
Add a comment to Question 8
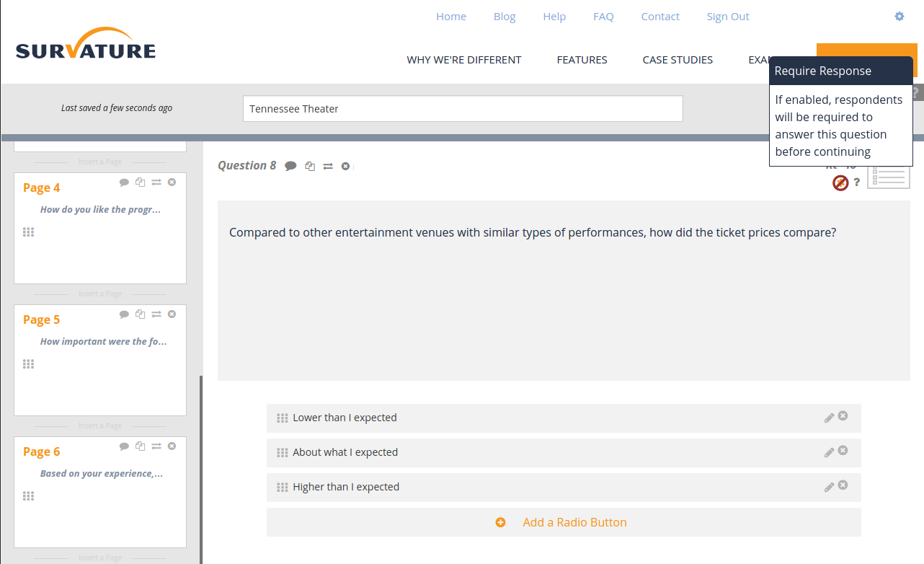tap(290, 166)
